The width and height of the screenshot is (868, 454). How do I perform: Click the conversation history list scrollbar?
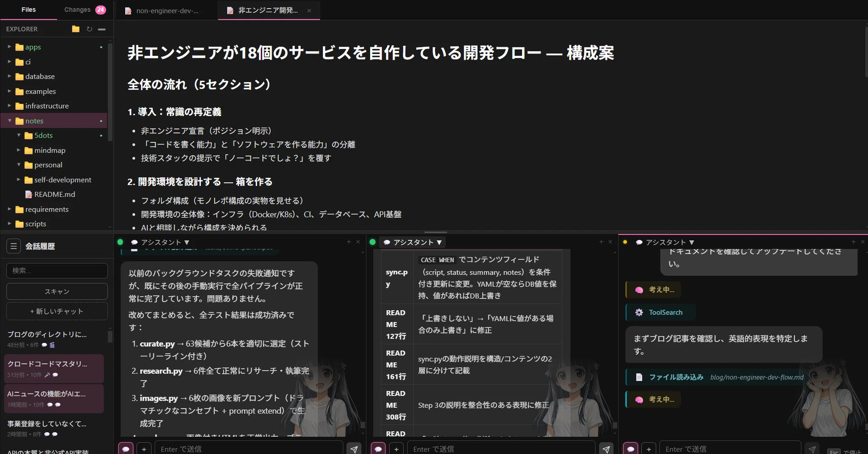click(x=110, y=337)
